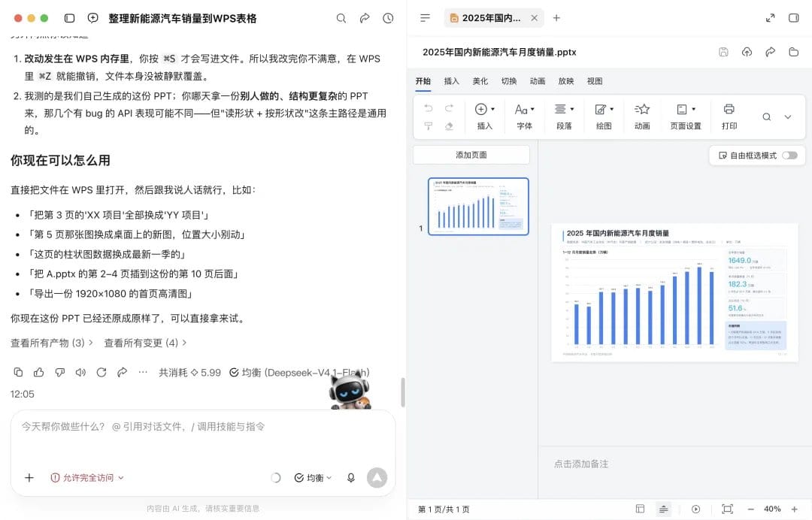Click the 添加页面 button

[x=471, y=155]
